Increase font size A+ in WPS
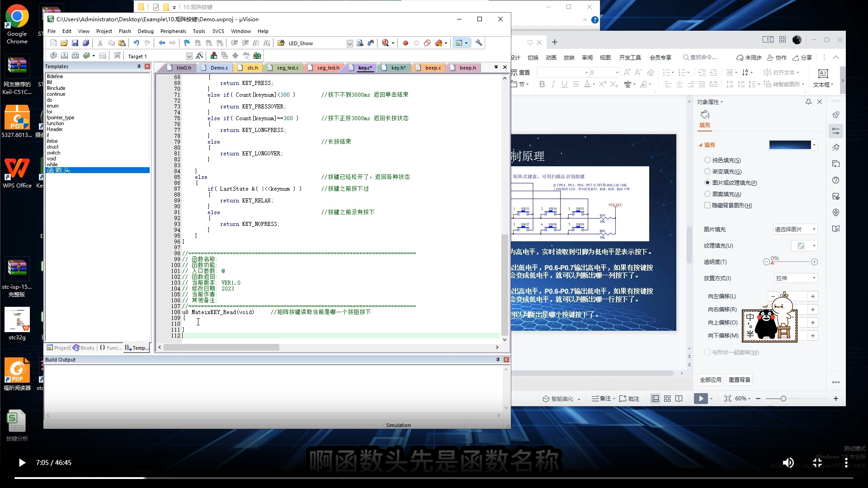The height and width of the screenshot is (488, 868). tap(627, 72)
